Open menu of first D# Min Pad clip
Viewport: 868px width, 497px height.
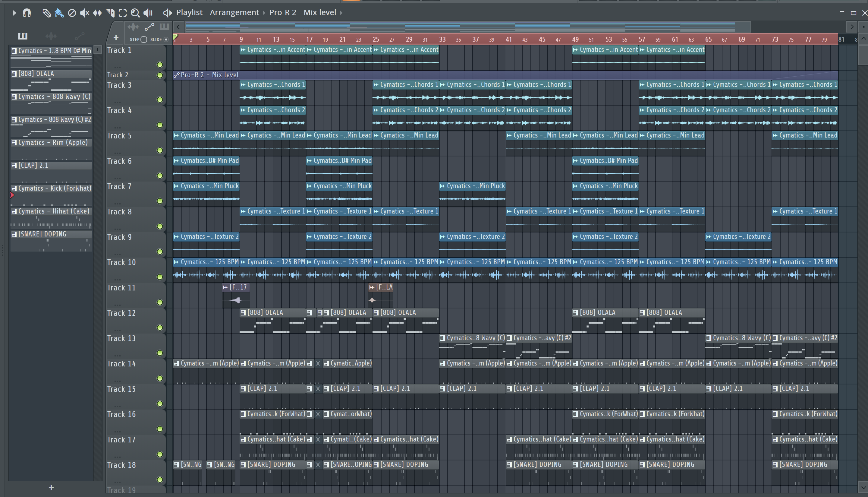click(x=176, y=161)
